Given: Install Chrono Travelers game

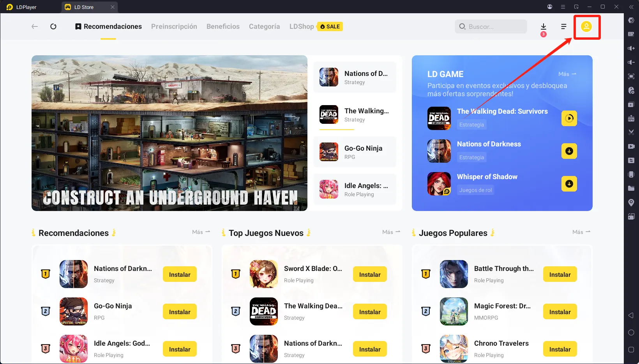Looking at the screenshot, I should pyautogui.click(x=560, y=349).
